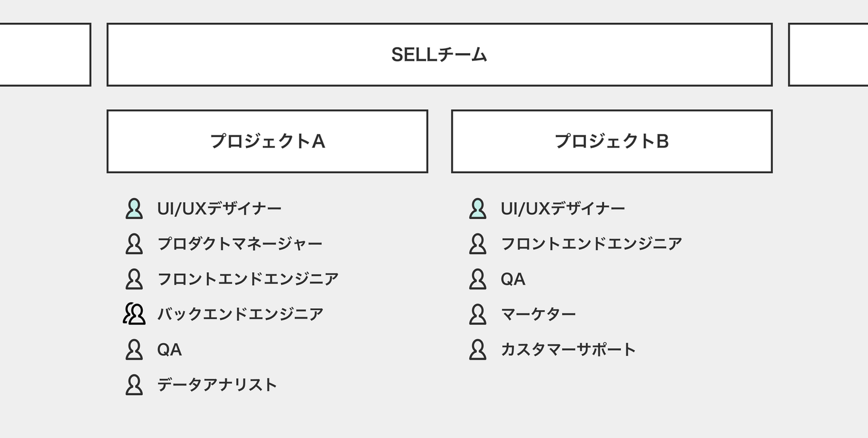
Task: Click Project B QA person icon
Action: (477, 279)
